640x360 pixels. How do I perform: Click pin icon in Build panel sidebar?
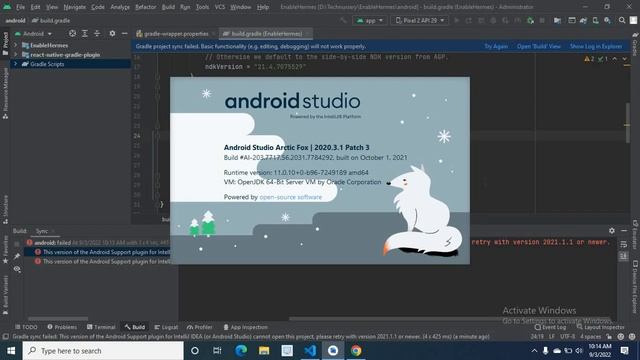[x=17, y=256]
